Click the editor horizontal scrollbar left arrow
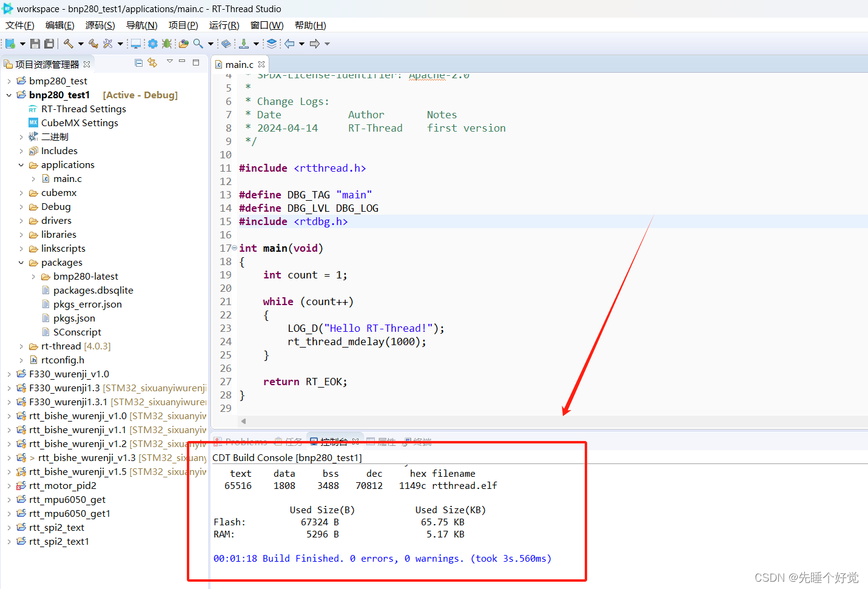 point(243,421)
